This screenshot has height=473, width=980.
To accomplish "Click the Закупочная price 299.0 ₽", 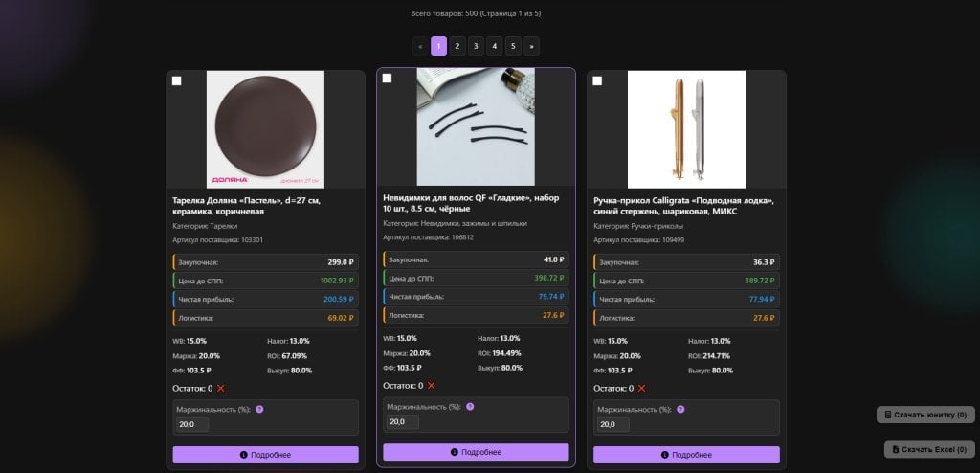I will click(341, 262).
